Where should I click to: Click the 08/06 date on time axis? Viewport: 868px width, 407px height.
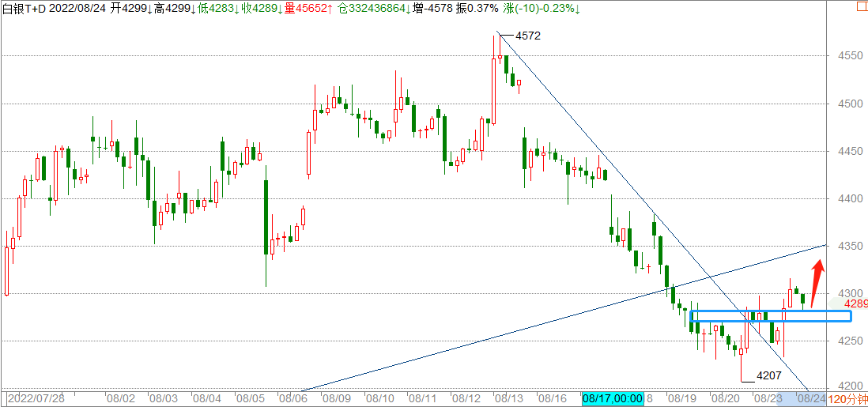(292, 398)
